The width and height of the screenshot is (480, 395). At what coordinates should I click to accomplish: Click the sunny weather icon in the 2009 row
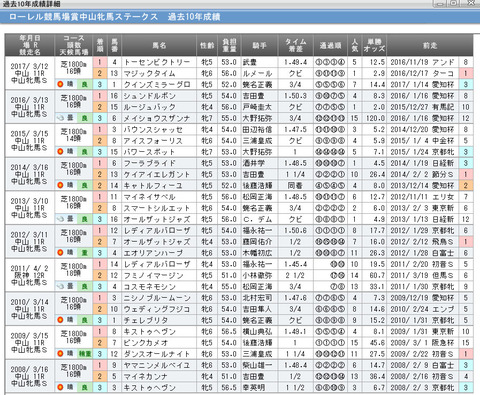click(60, 354)
